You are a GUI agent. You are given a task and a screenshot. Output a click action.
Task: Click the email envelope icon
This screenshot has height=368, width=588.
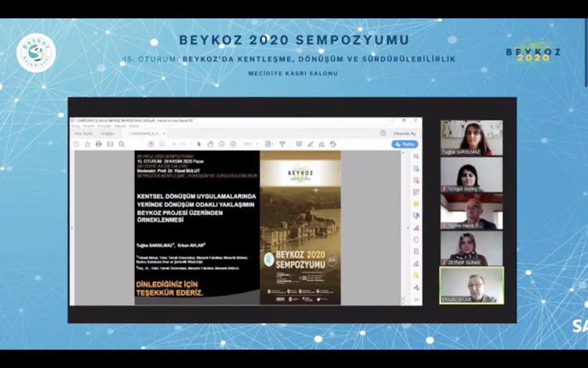point(110,144)
